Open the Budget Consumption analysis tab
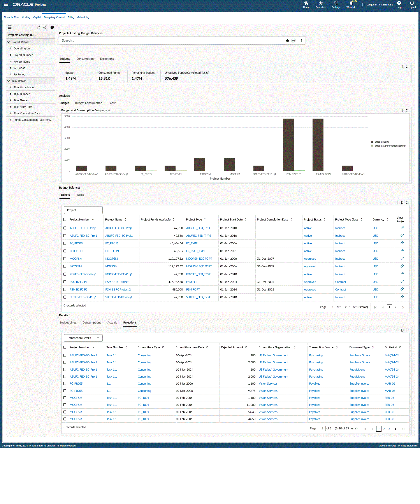Viewport: 420px width, 504px height. tap(89, 103)
